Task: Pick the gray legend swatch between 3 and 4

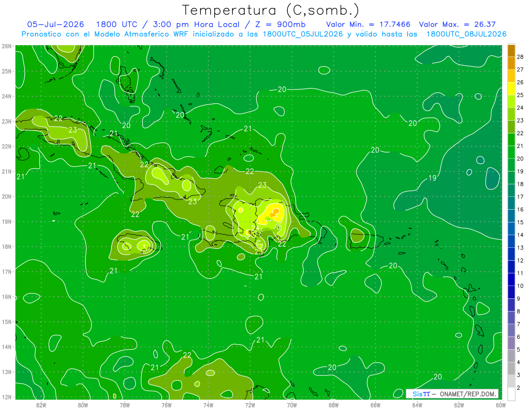Action: (511, 368)
